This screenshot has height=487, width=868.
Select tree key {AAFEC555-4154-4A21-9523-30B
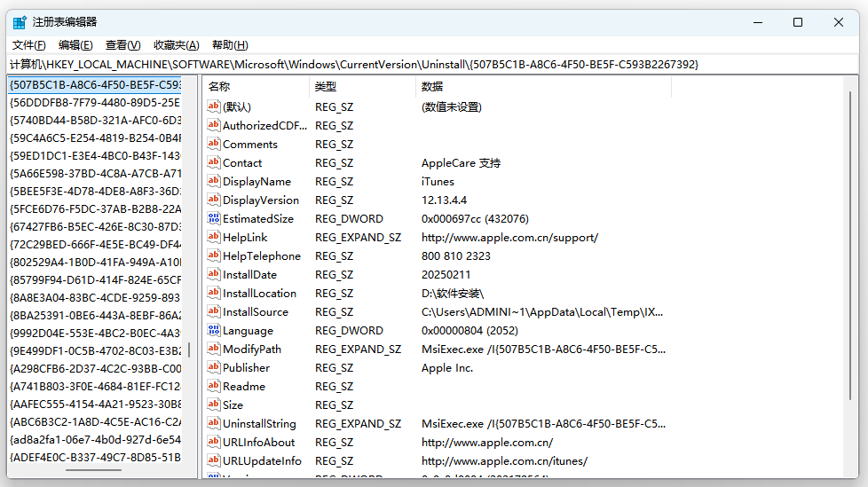click(95, 404)
